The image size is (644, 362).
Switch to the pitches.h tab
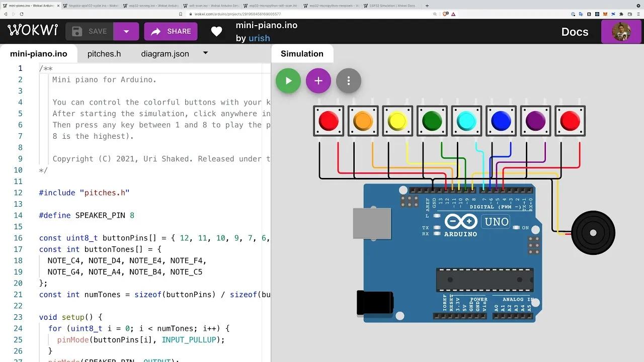[x=104, y=53]
